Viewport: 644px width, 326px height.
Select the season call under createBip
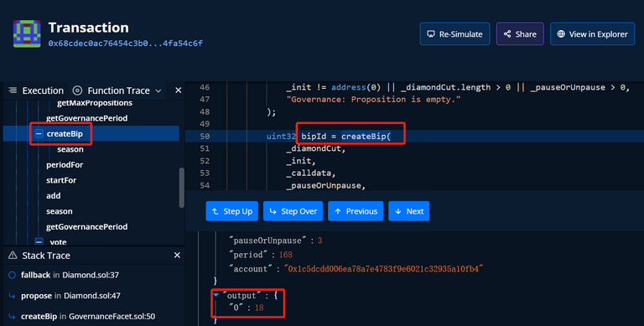[70, 149]
